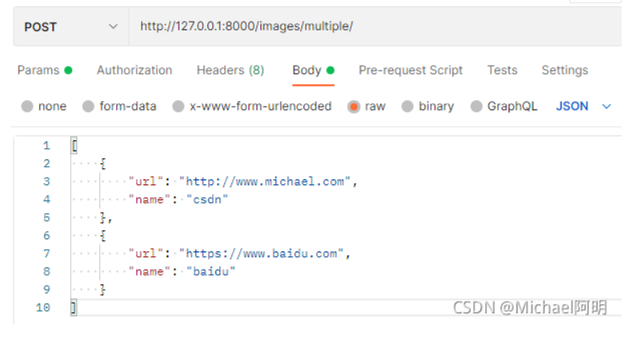Open the POST method dropdown
644x342 pixels.
(x=70, y=27)
